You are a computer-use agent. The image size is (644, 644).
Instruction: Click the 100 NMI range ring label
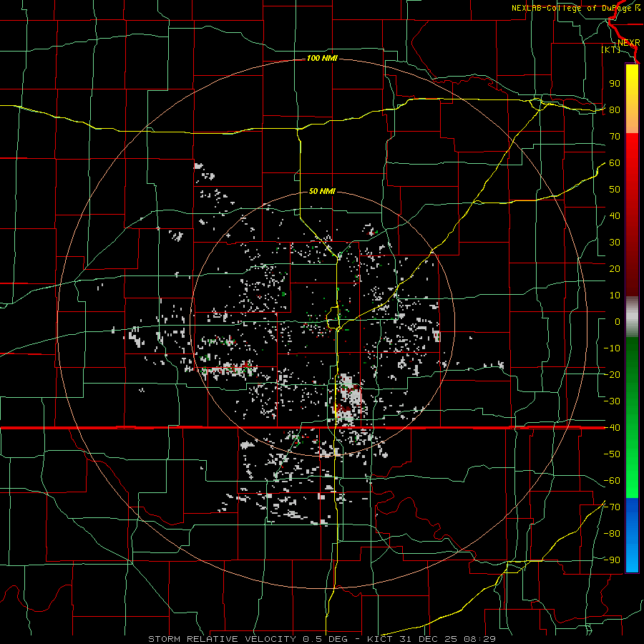pyautogui.click(x=322, y=59)
